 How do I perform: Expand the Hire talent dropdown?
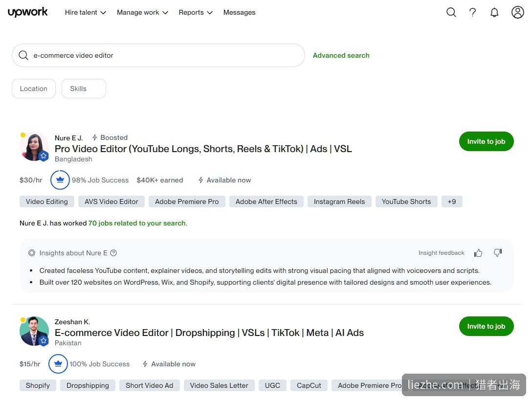coord(86,13)
